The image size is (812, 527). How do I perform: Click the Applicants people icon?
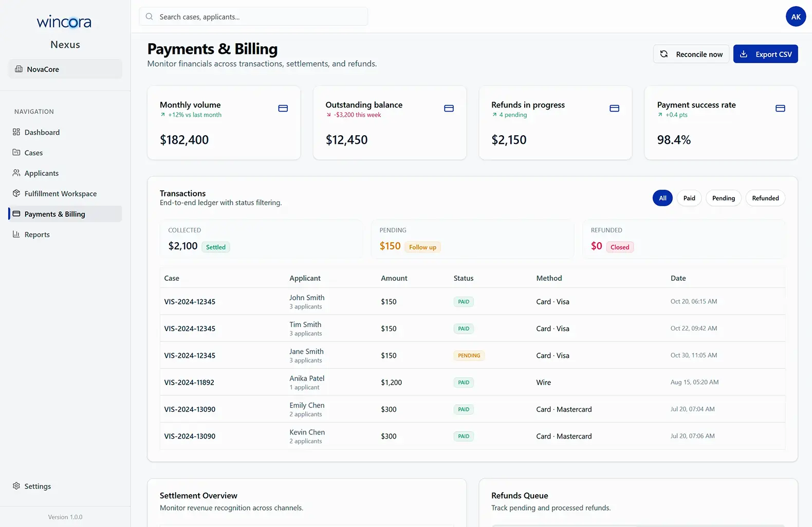pyautogui.click(x=16, y=173)
